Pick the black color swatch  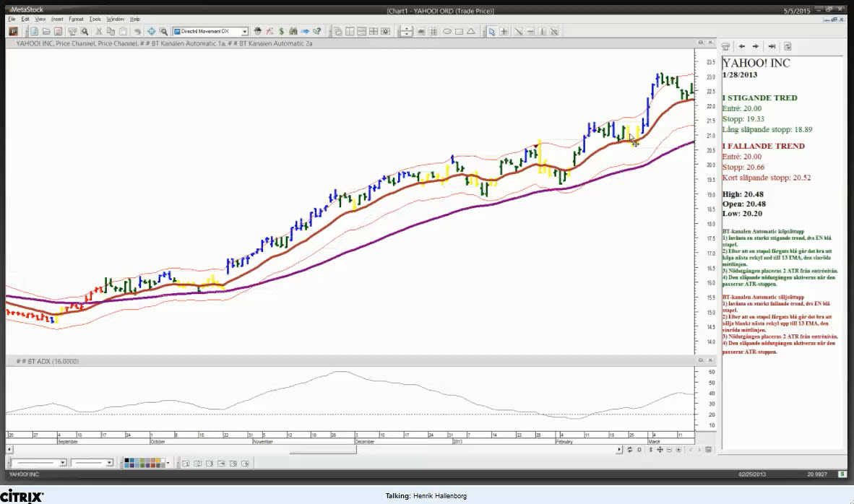[127, 461]
